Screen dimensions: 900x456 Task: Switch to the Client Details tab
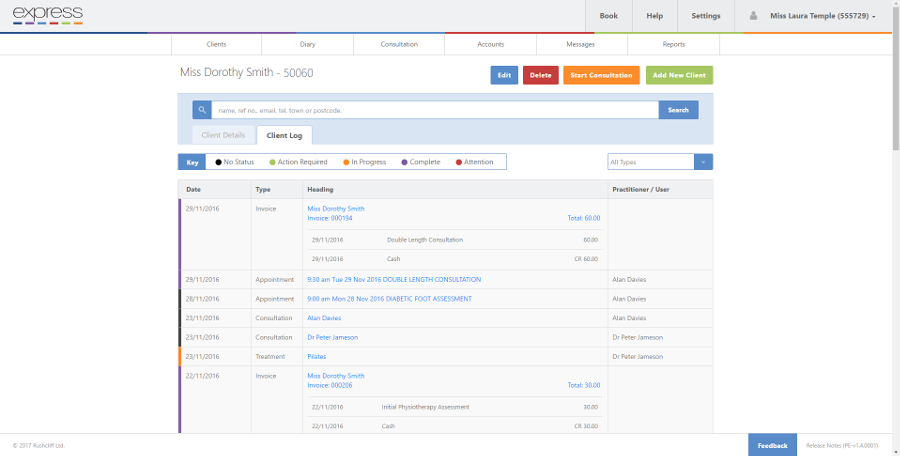(x=223, y=135)
